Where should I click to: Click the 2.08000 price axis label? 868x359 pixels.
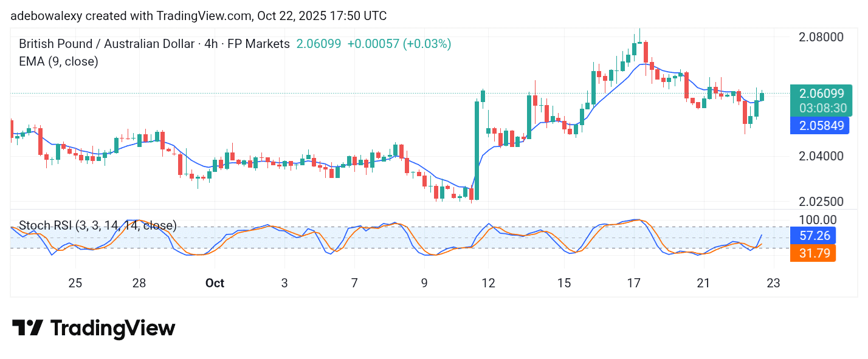point(821,36)
